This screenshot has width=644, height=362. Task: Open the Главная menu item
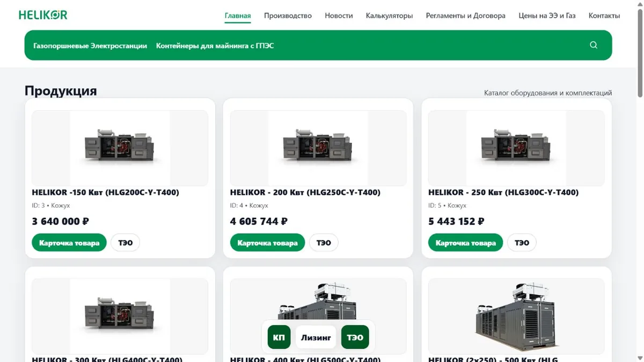coord(238,16)
